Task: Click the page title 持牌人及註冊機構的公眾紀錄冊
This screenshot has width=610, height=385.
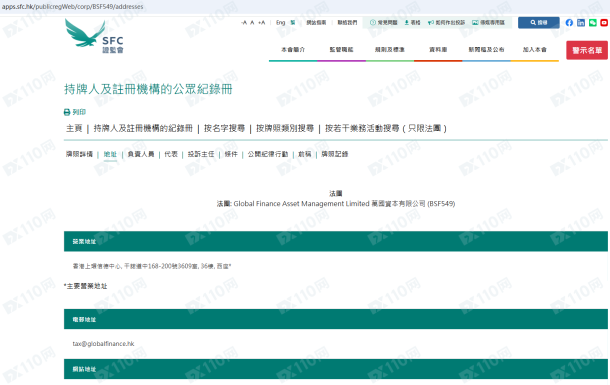Action: coord(148,89)
